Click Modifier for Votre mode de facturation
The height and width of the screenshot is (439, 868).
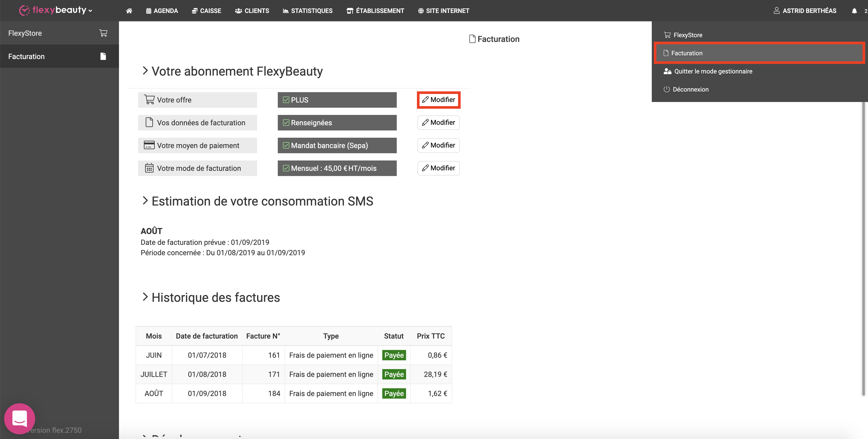tap(438, 168)
